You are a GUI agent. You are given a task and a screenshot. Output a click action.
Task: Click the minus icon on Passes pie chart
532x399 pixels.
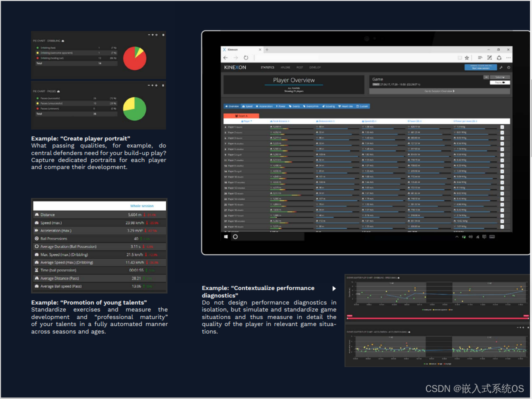(149, 85)
